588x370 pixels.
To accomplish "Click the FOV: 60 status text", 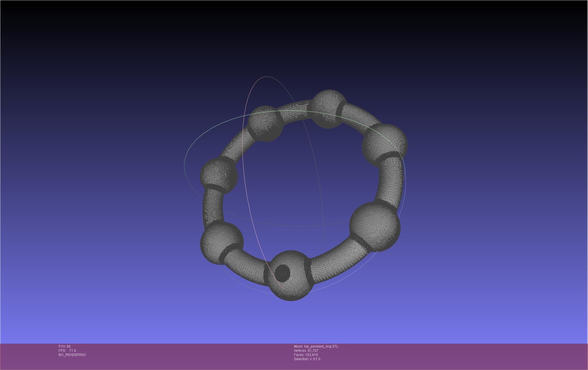I will pyautogui.click(x=65, y=346).
